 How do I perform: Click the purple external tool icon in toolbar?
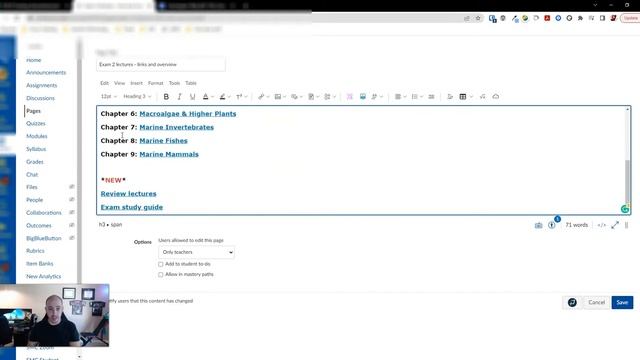350,97
